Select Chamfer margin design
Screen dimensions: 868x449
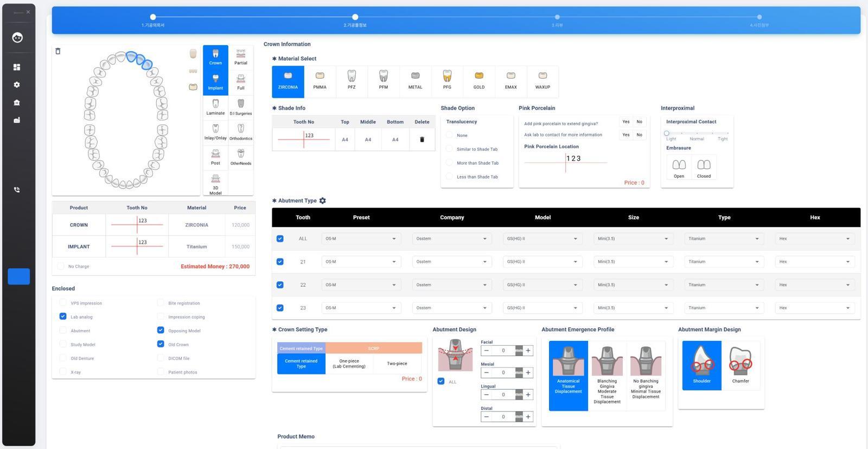pyautogui.click(x=741, y=365)
